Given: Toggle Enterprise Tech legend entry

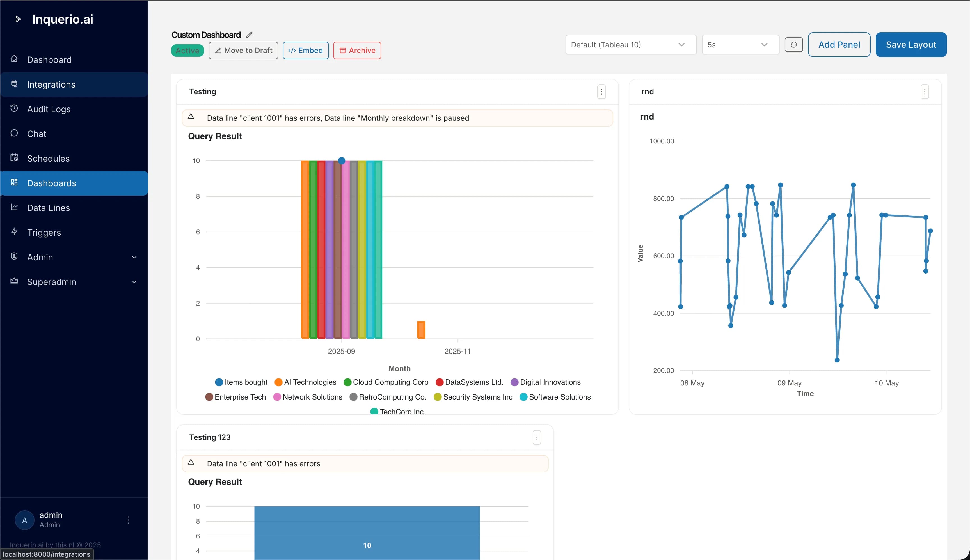Looking at the screenshot, I should click(235, 397).
